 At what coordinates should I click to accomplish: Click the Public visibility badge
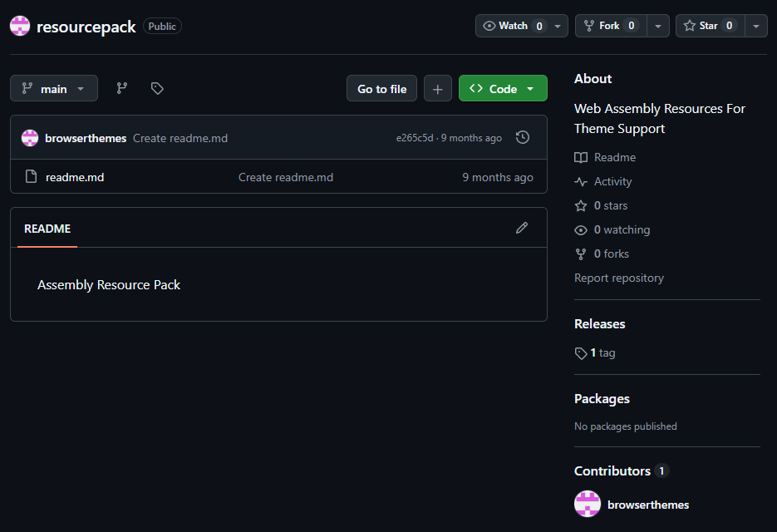pyautogui.click(x=162, y=27)
